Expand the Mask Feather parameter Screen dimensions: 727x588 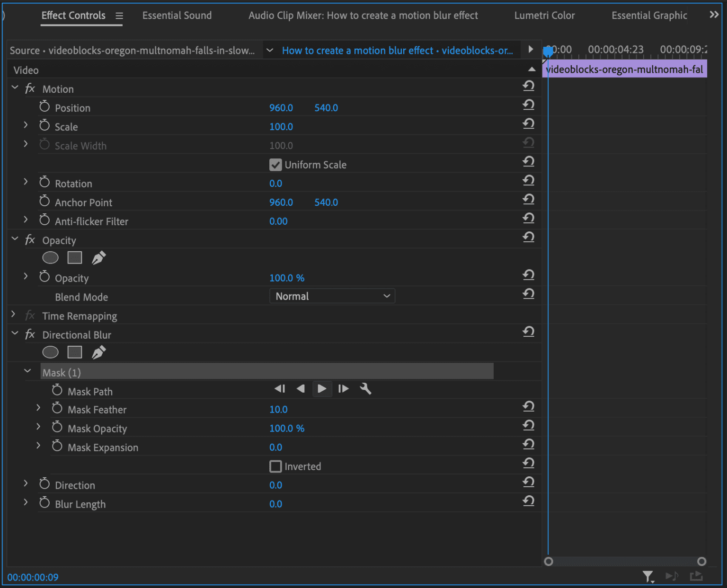tap(38, 408)
